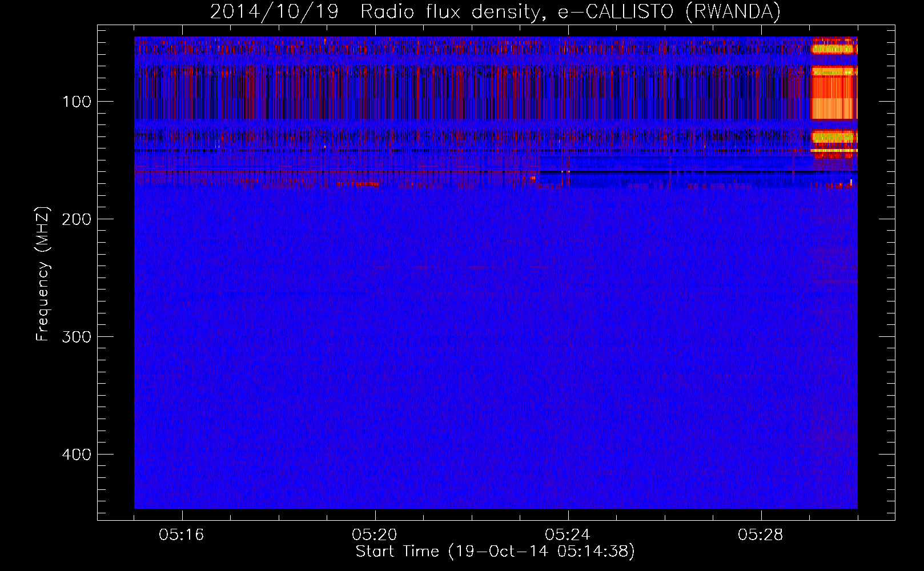Click the 'Frequency (MHZ)' axis label
Viewport: 924px width, 571px height.
43,274
